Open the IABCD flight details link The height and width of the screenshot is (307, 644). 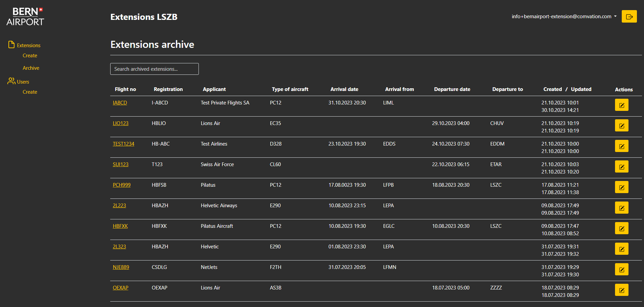point(120,102)
